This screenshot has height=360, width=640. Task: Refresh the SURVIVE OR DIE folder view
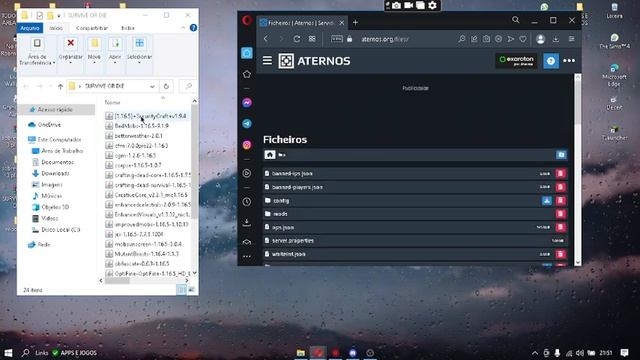(166, 87)
